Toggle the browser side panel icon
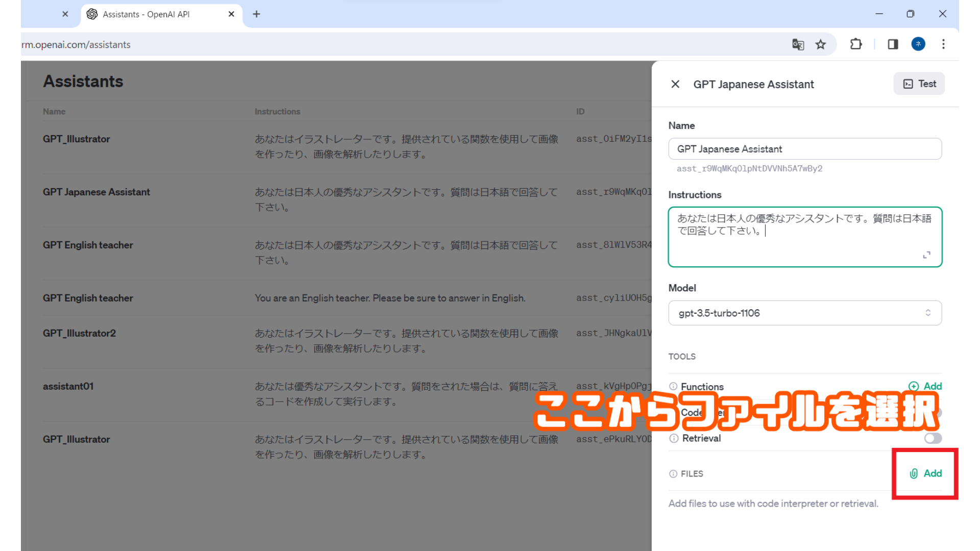This screenshot has height=551, width=980. 893,44
